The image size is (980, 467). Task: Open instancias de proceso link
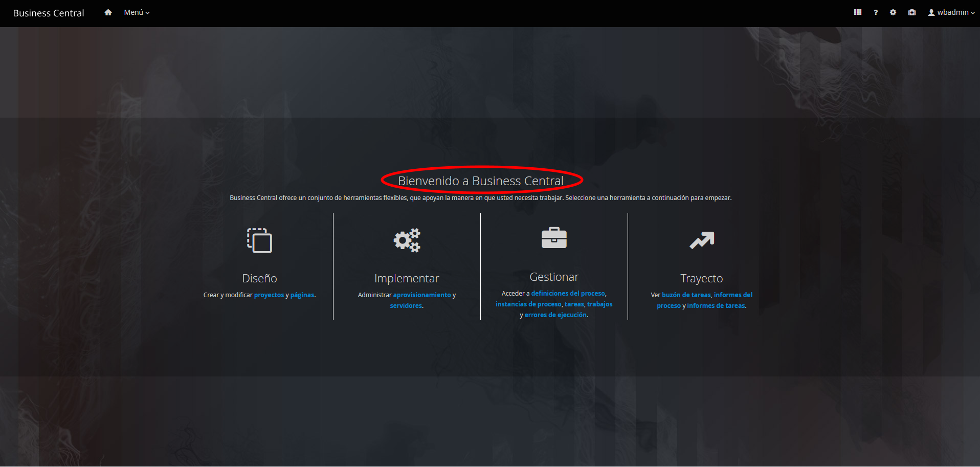[x=528, y=304]
